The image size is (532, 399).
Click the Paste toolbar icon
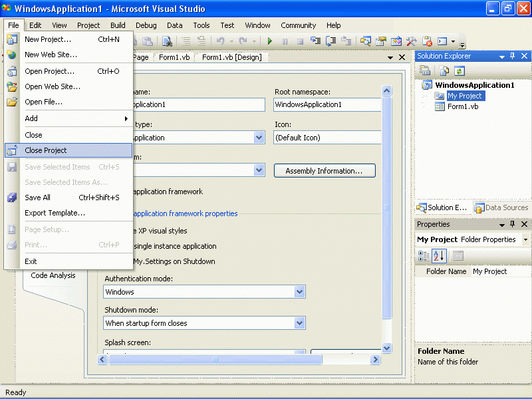pos(148,41)
